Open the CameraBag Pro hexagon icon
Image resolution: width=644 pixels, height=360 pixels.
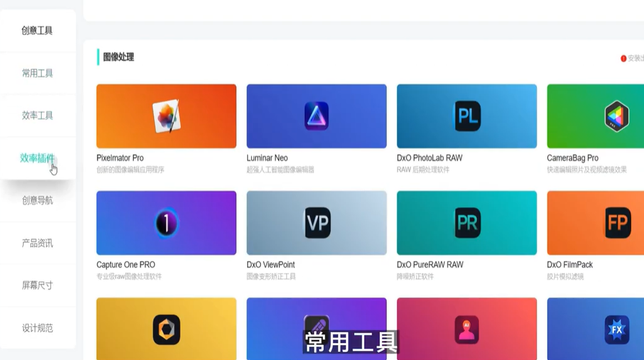pos(616,116)
